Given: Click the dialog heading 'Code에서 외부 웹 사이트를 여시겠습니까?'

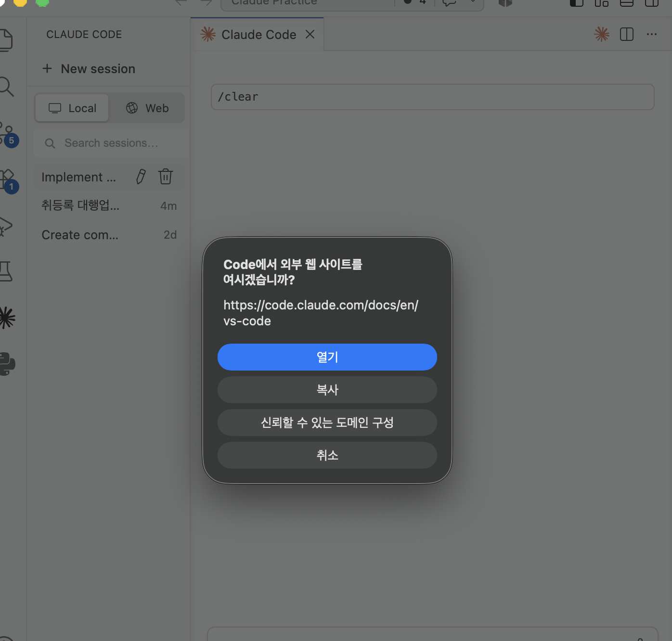Looking at the screenshot, I should pos(293,272).
